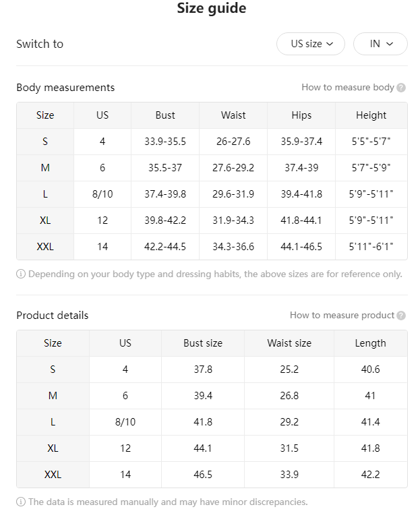420x530 pixels.
Task: Click the Hips column header
Action: [x=301, y=115]
